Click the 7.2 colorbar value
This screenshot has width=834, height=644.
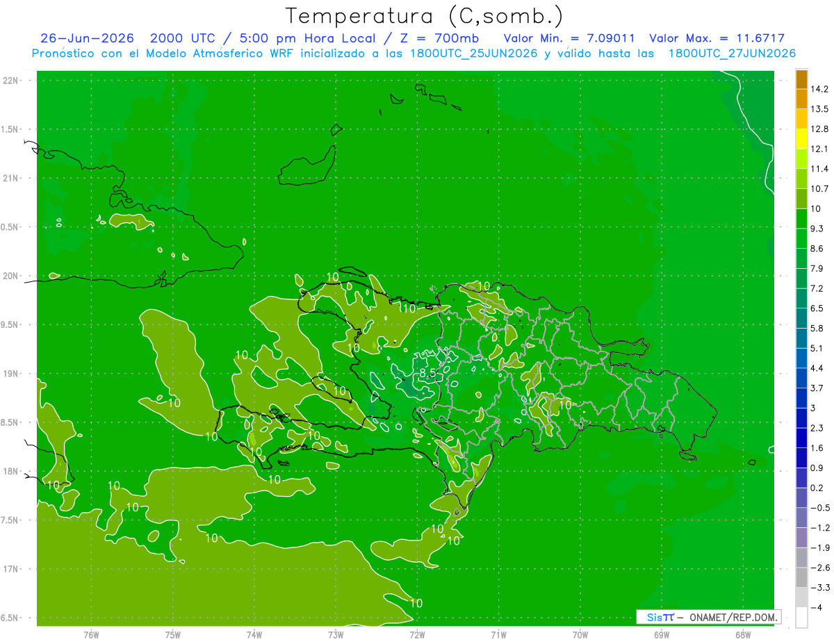pos(817,288)
